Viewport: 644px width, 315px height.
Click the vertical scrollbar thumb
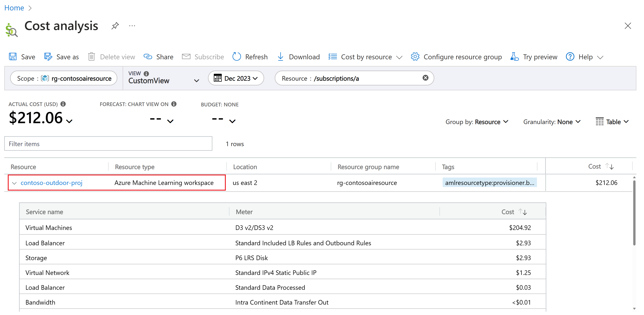click(x=634, y=213)
